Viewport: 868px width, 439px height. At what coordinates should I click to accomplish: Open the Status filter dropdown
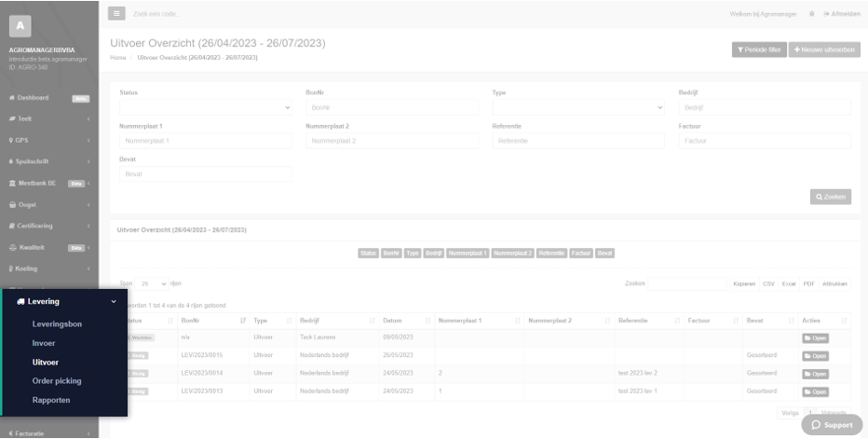click(206, 107)
